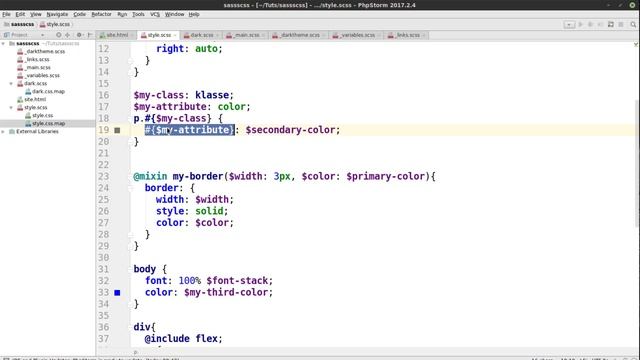Open the VCS menu
The width and height of the screenshot is (640, 360).
point(155,14)
